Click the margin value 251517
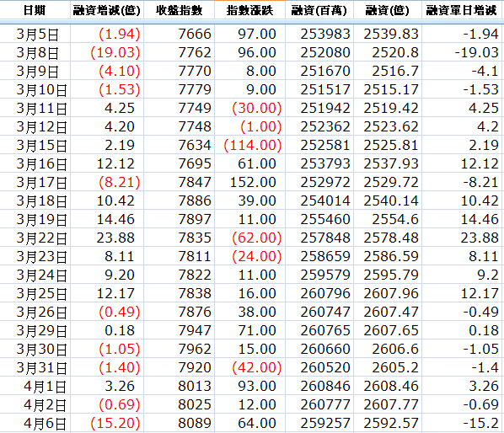 click(x=319, y=89)
